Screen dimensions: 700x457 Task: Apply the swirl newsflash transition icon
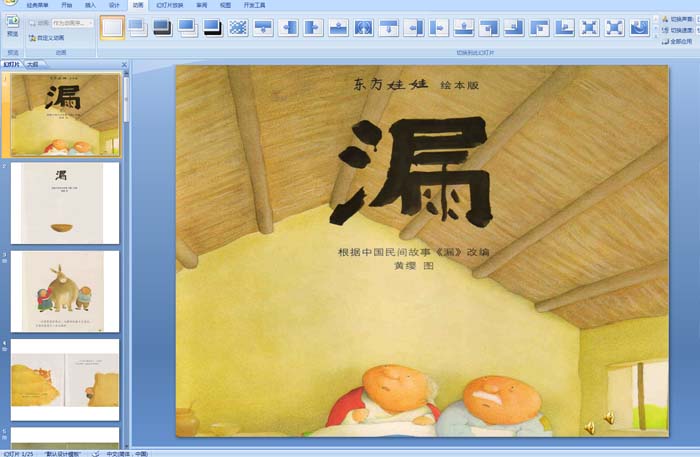639,28
